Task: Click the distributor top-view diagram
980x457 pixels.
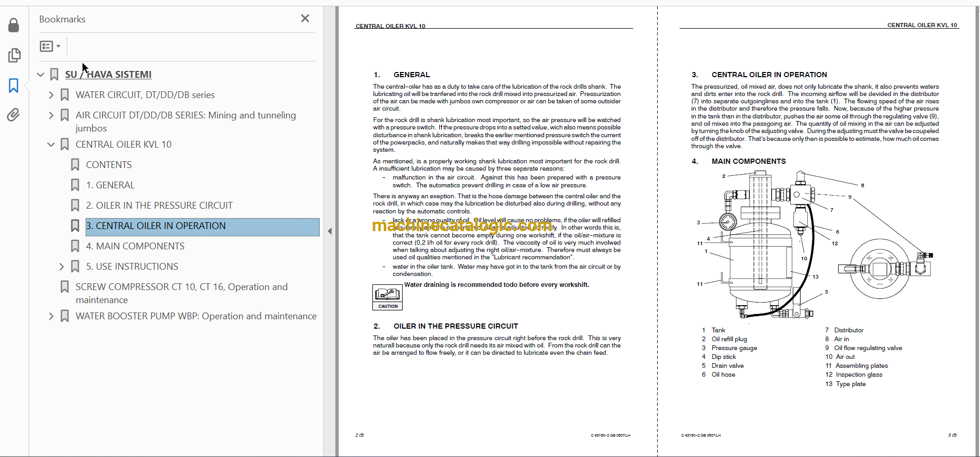Action: point(885,269)
